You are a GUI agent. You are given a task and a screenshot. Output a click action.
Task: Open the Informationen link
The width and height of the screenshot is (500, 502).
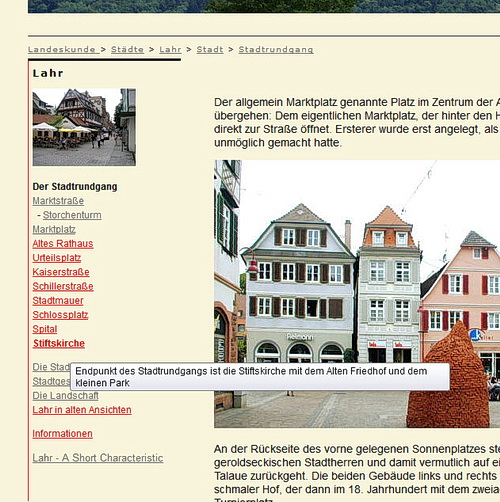pyautogui.click(x=62, y=434)
